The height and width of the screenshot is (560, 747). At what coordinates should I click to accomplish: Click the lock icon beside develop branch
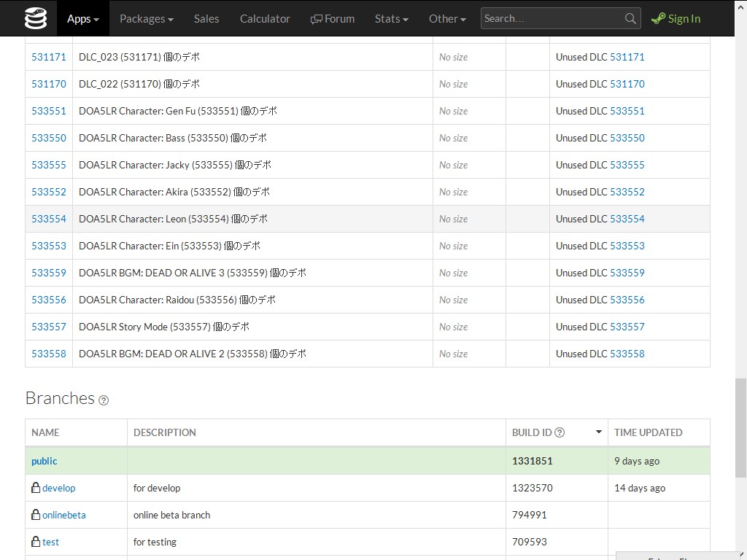pos(35,488)
